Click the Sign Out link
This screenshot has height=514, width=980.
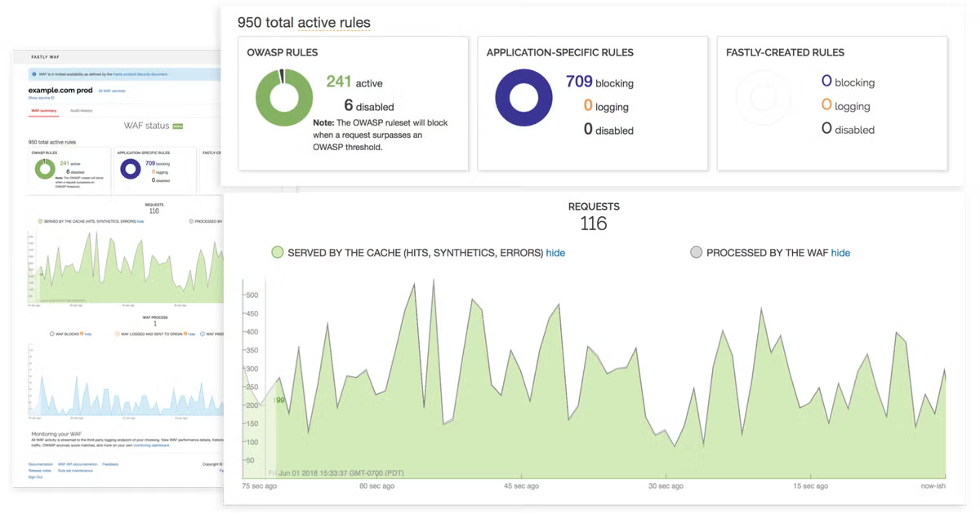pyautogui.click(x=35, y=477)
